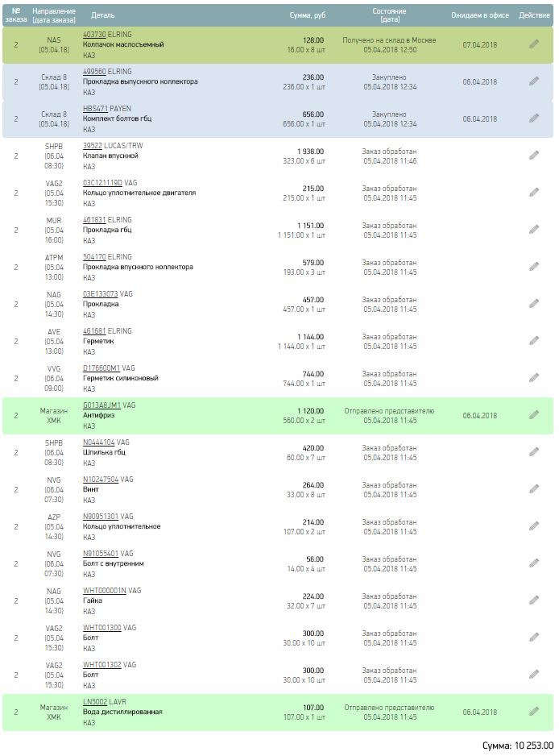
Task: Open part number G013A8JM1 link
Action: click(101, 405)
